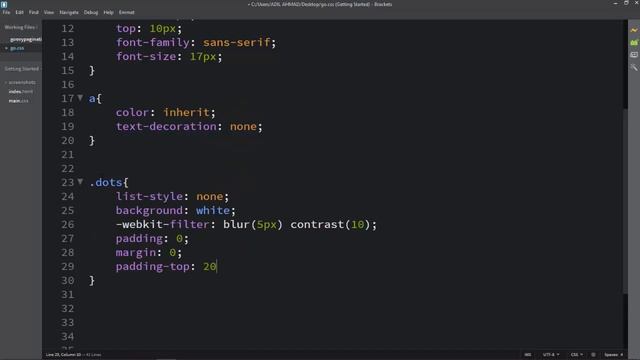Open main.css in the file tree

point(18,101)
